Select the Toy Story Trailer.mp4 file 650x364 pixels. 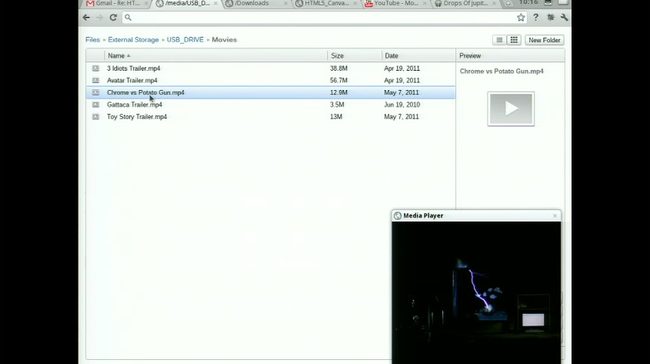click(x=270, y=117)
